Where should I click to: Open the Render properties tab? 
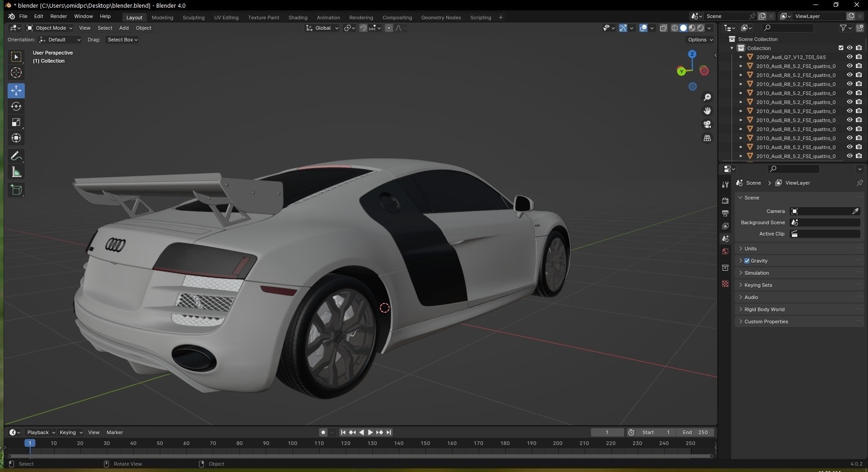pos(725,200)
